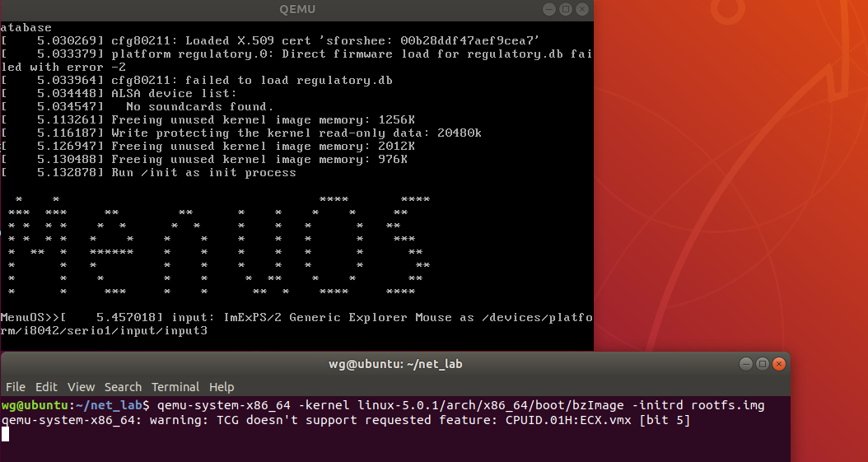
Task: Open the Help menu in terminal
Action: click(222, 387)
